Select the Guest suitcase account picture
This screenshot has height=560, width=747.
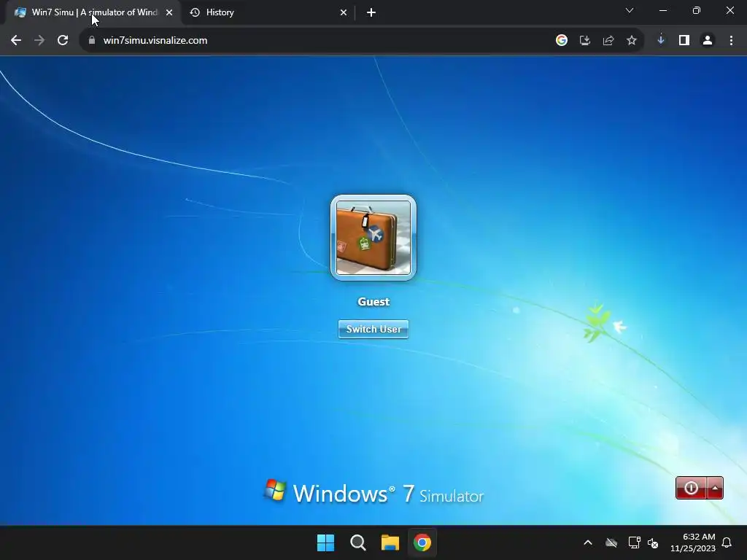click(373, 238)
